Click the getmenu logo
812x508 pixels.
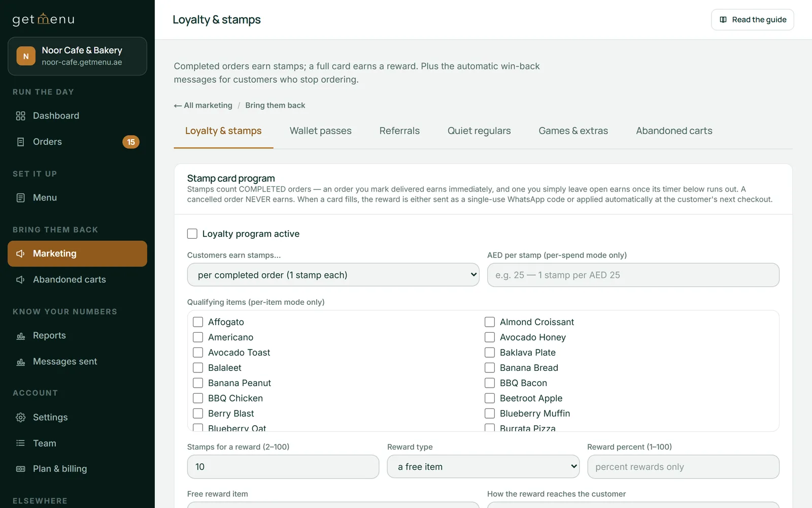pos(43,19)
